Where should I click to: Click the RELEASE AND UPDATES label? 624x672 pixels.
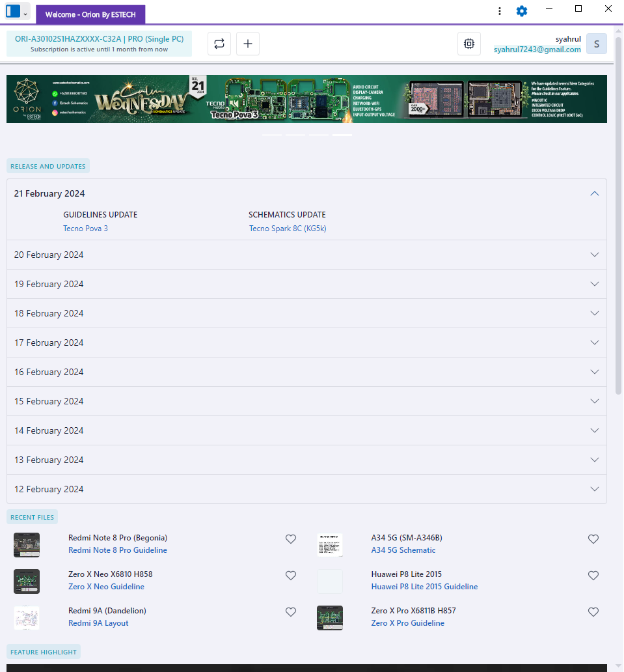pos(48,166)
